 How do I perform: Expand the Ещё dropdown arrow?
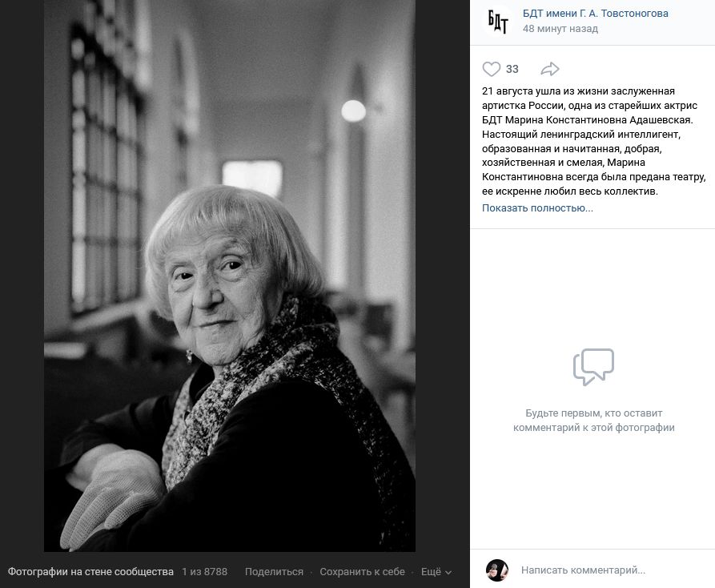pos(448,573)
